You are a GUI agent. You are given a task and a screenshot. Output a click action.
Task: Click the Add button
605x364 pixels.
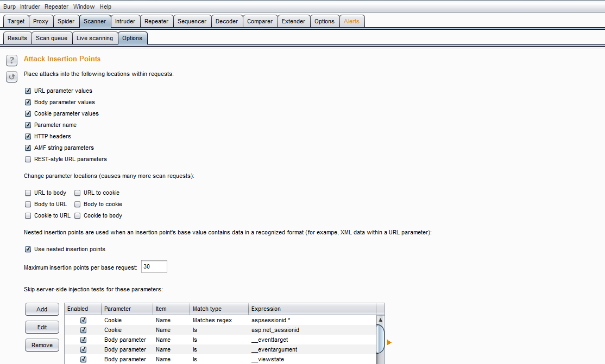[x=42, y=309]
